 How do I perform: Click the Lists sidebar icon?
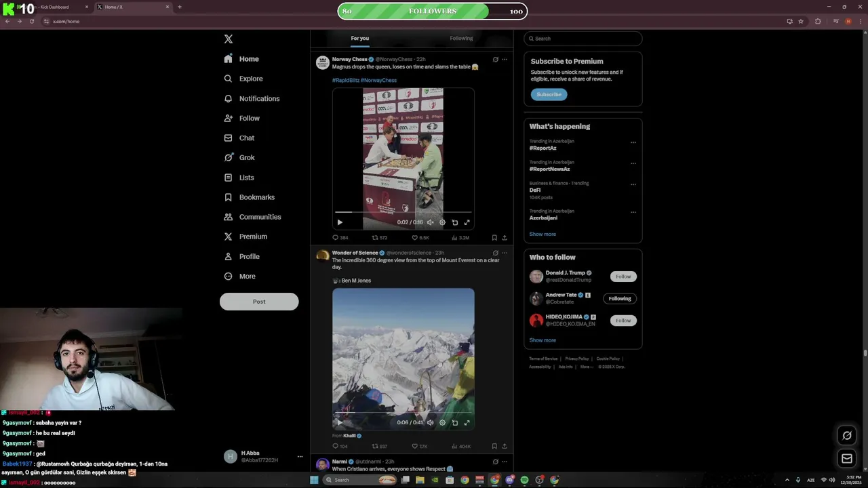tap(229, 178)
